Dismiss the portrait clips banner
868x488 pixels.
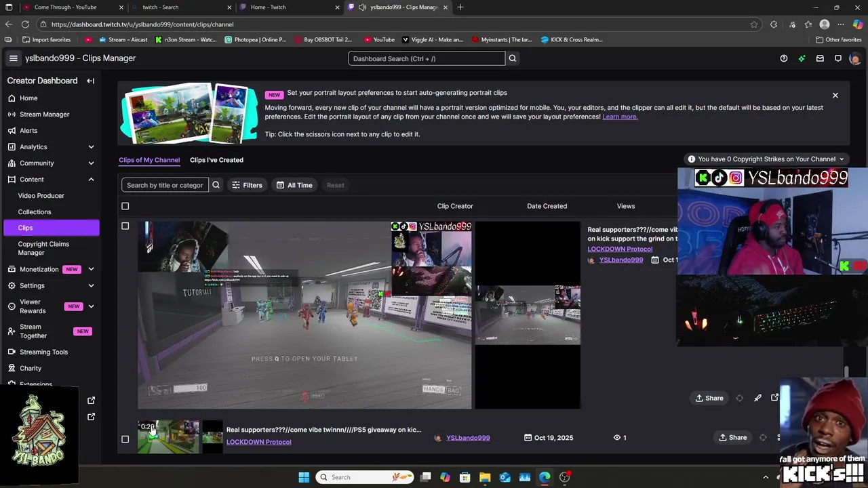pos(835,96)
